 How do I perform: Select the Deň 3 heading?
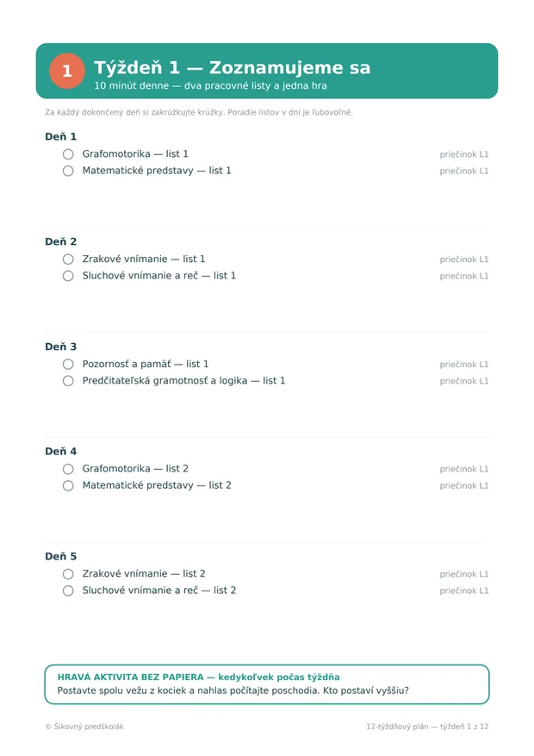[60, 347]
